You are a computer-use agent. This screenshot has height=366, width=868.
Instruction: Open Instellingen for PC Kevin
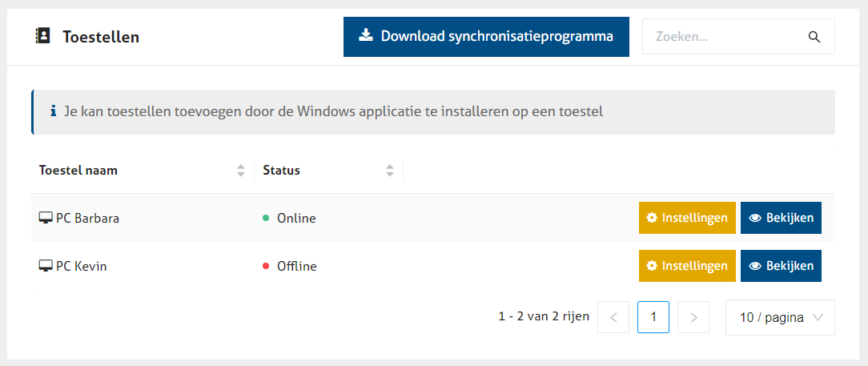pyautogui.click(x=687, y=266)
